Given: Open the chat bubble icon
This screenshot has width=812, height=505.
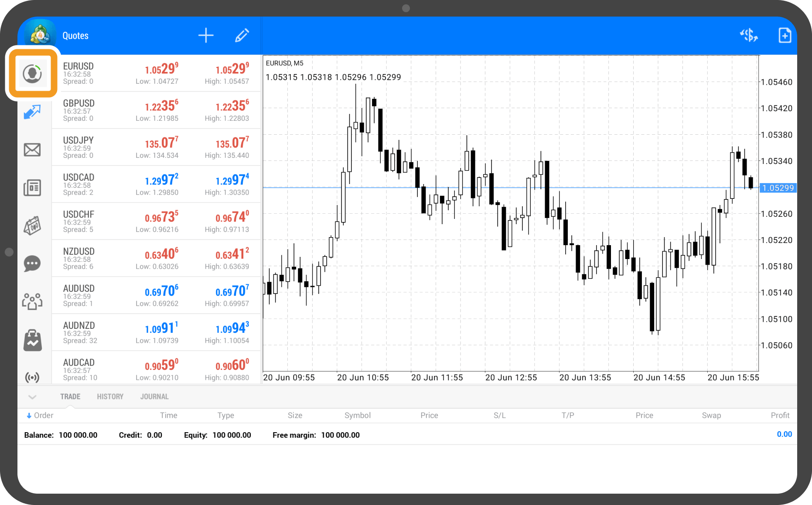Looking at the screenshot, I should [32, 263].
